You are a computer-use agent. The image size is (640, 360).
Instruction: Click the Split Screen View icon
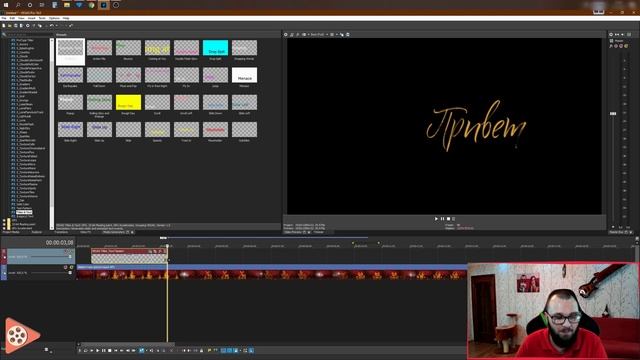click(x=304, y=35)
